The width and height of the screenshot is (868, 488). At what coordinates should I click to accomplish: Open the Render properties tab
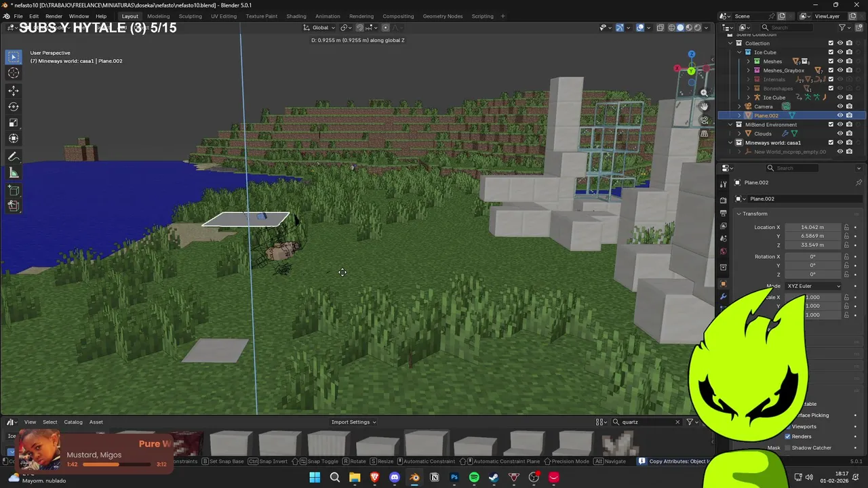[x=724, y=201]
